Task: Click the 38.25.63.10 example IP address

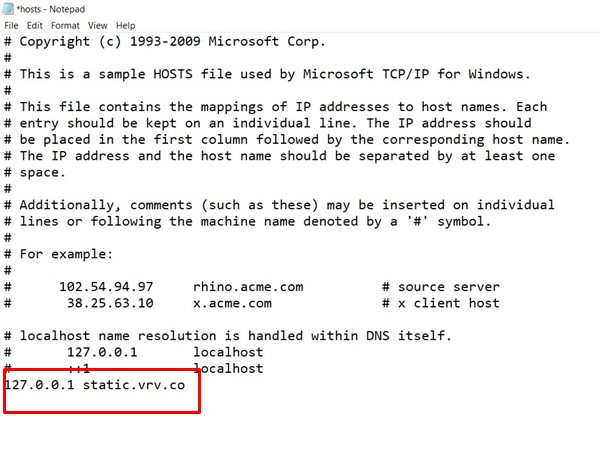Action: (110, 303)
